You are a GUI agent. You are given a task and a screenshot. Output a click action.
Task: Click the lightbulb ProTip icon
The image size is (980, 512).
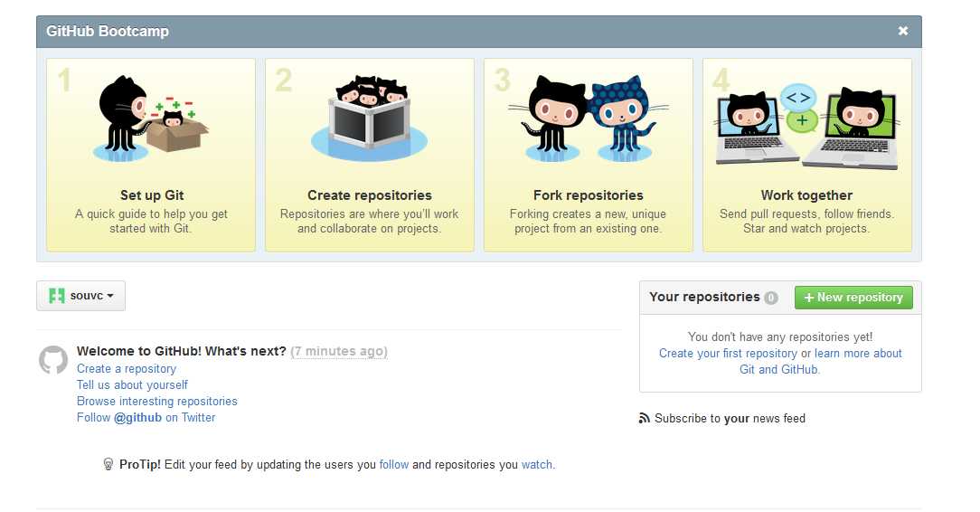[108, 464]
